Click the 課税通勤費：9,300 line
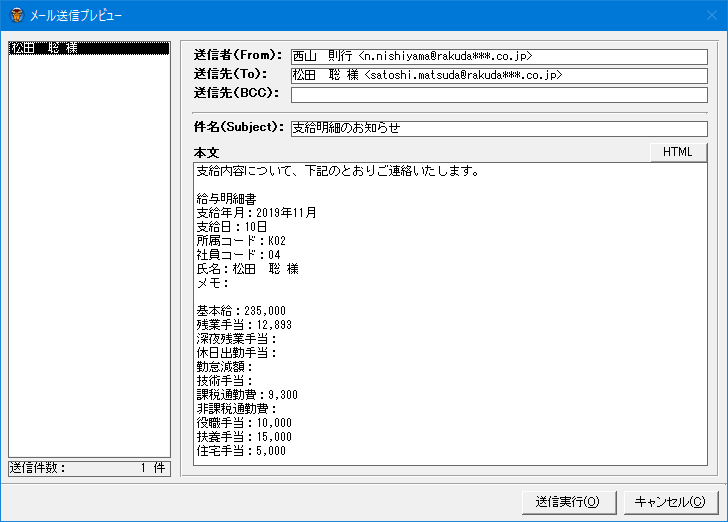 click(x=247, y=395)
